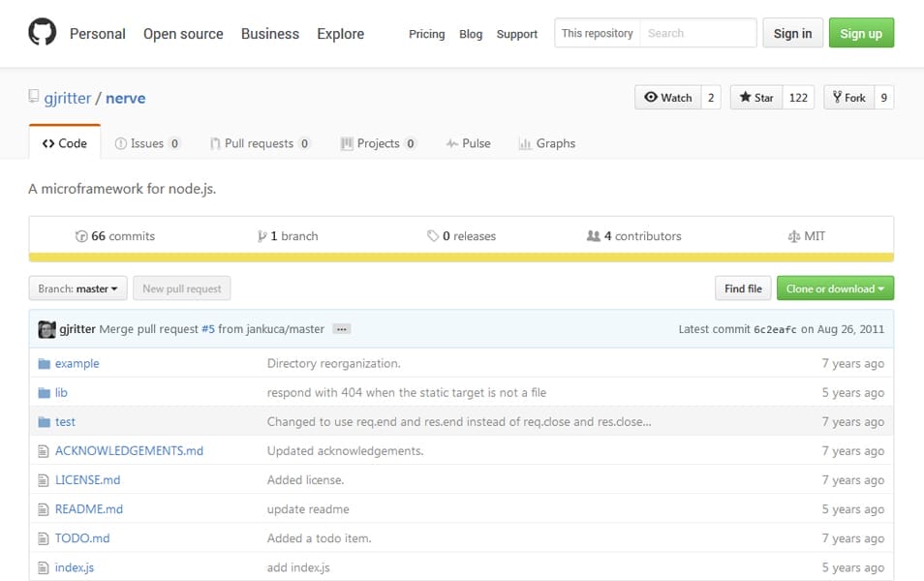This screenshot has height=581, width=924.
Task: Star the nerve repository
Action: [756, 98]
